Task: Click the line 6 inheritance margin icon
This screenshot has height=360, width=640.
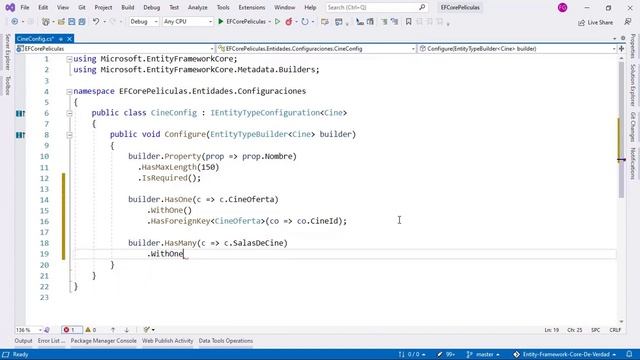Action: click(20, 113)
